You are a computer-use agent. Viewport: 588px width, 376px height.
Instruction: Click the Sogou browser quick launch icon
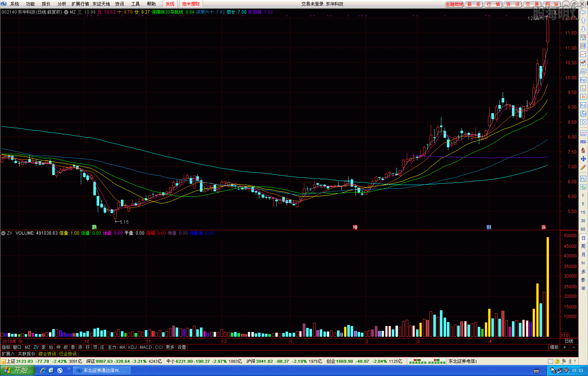60,370
